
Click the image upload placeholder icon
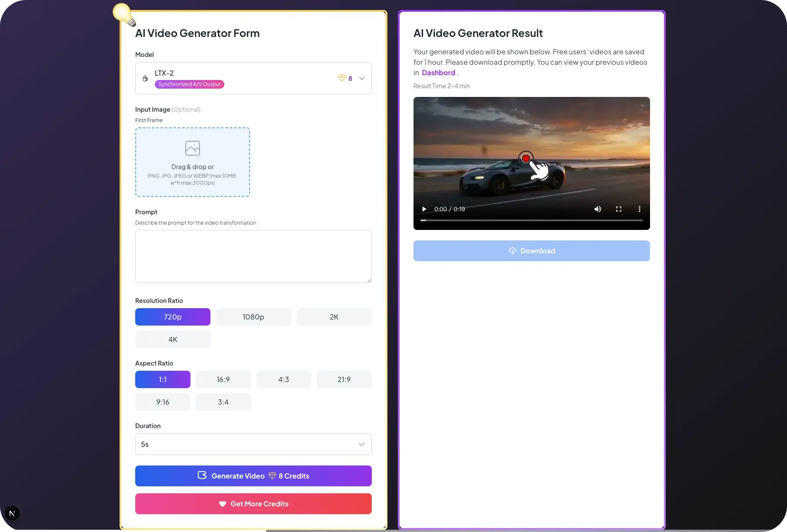[x=192, y=148]
